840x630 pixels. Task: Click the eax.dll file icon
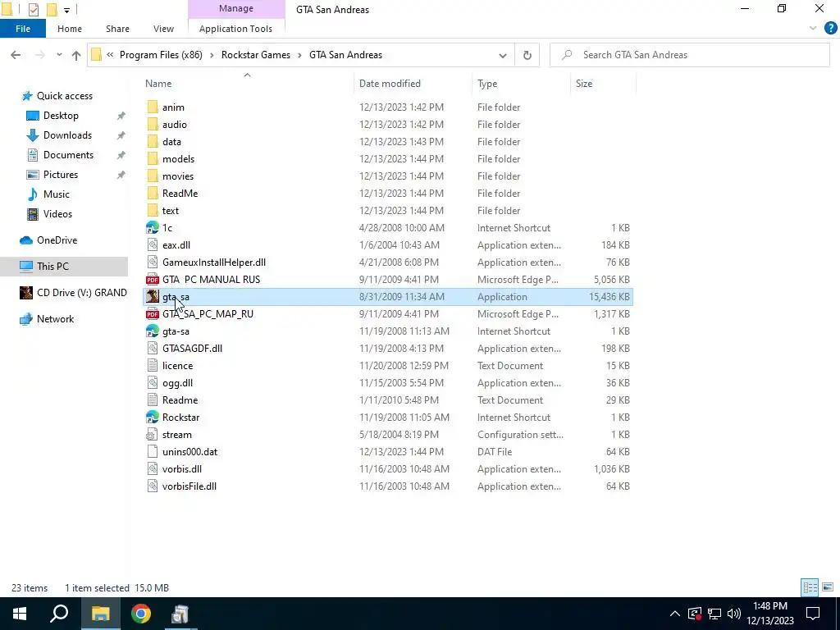tap(153, 244)
